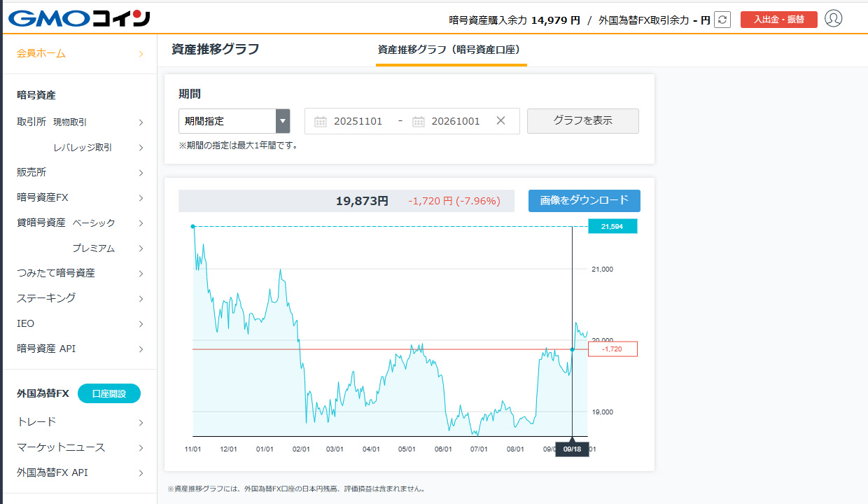Screen dimensions: 868x504
Task: Click the 暗号資産 sidebar section heading
Action: [36, 95]
